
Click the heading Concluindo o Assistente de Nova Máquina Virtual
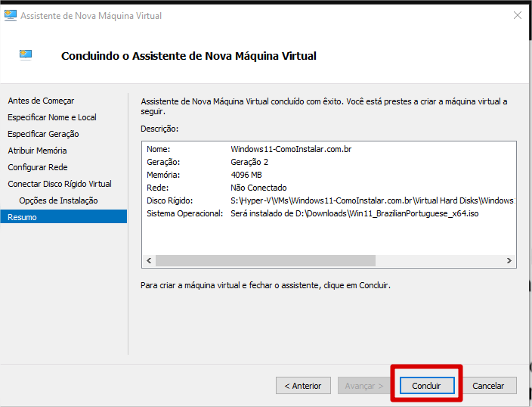click(189, 56)
